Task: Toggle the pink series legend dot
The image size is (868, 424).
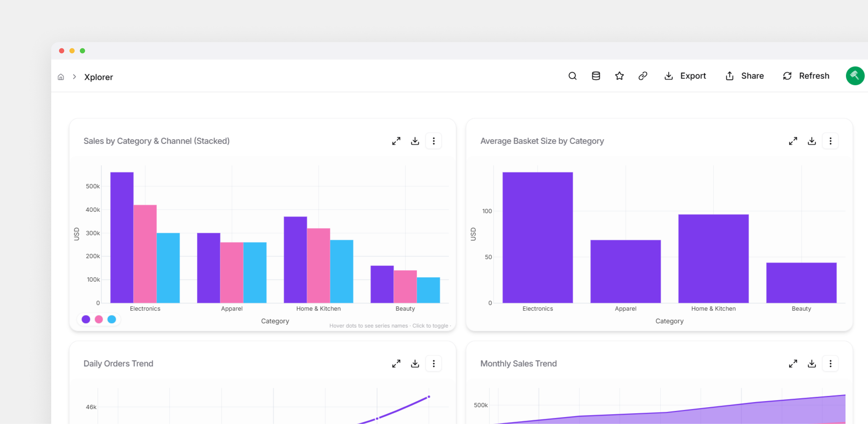Action: pos(99,319)
